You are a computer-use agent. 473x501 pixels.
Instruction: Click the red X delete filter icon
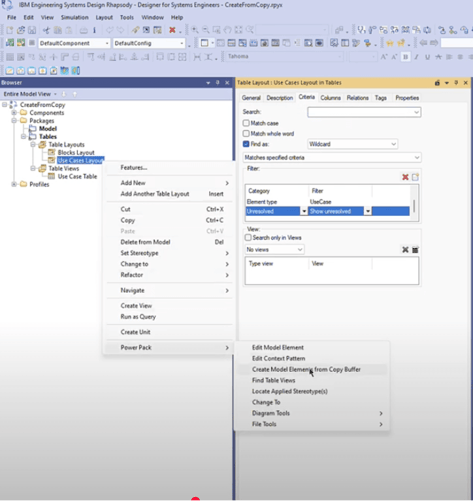coord(405,177)
